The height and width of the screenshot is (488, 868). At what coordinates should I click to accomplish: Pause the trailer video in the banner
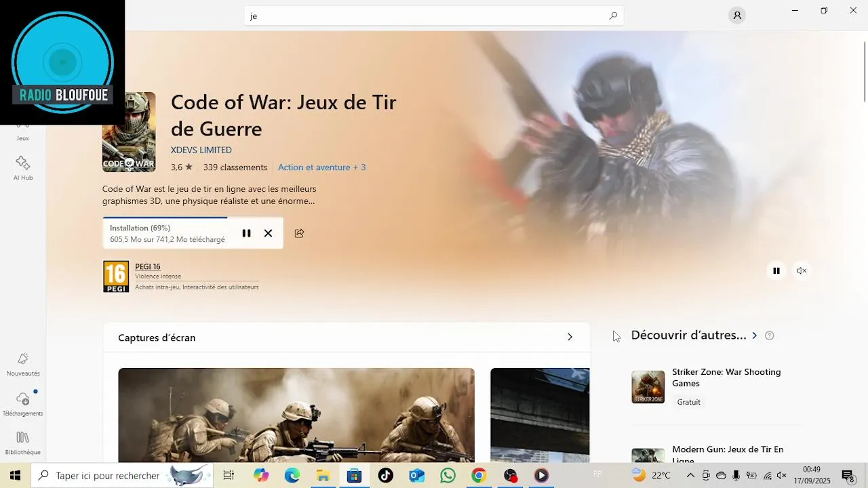(776, 270)
